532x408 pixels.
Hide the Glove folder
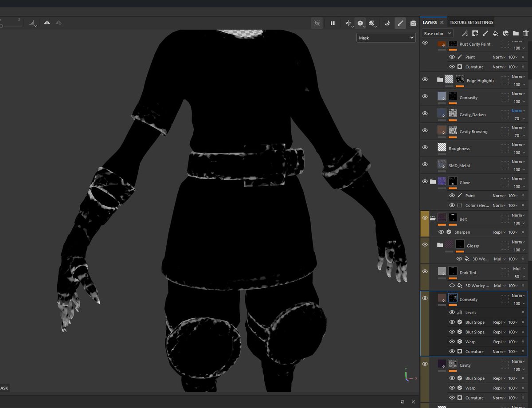[425, 181]
